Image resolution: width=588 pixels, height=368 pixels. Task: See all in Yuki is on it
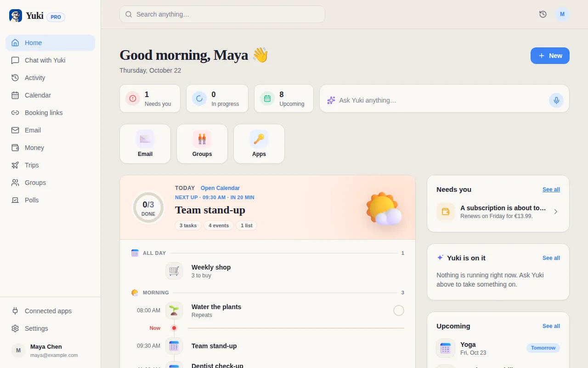(551, 258)
